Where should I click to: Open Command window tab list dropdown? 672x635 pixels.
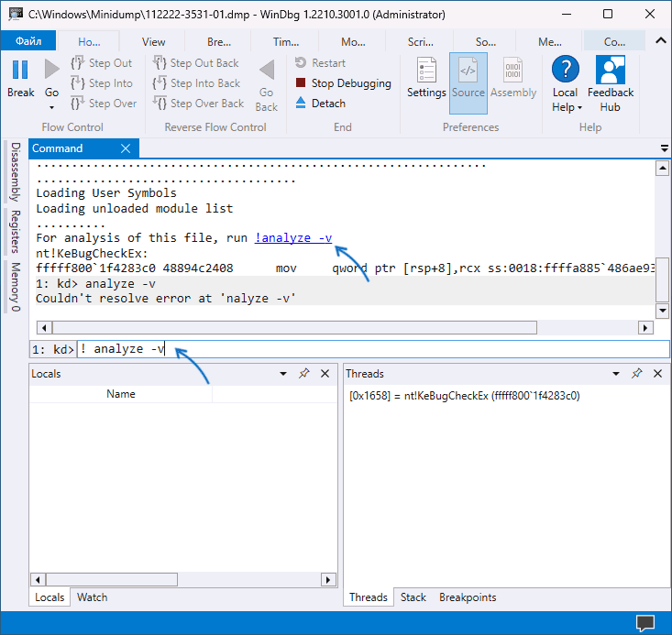[x=665, y=148]
